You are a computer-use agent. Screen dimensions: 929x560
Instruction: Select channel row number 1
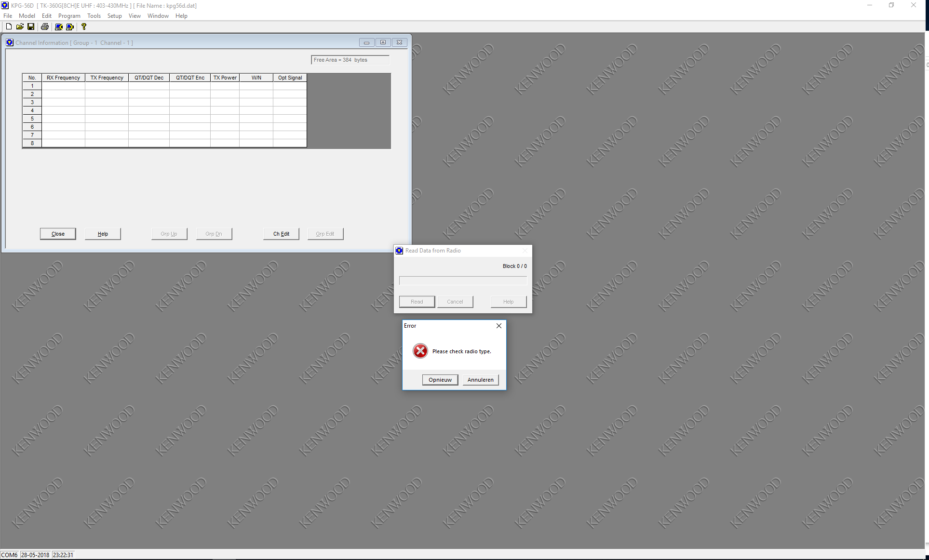tap(32, 86)
